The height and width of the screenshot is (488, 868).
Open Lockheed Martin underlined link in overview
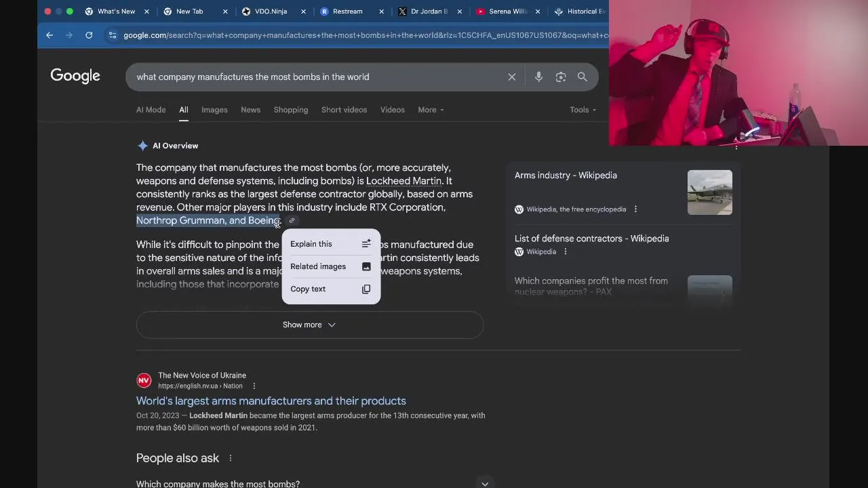403,181
